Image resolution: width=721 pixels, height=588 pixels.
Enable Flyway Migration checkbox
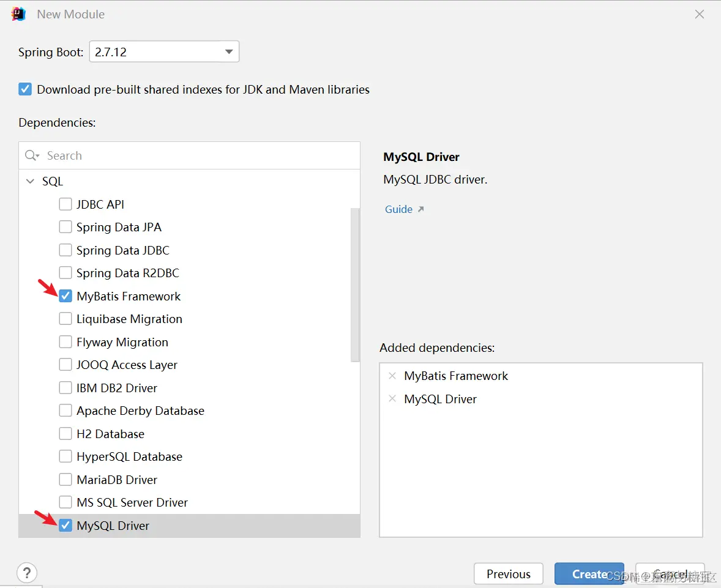click(65, 342)
